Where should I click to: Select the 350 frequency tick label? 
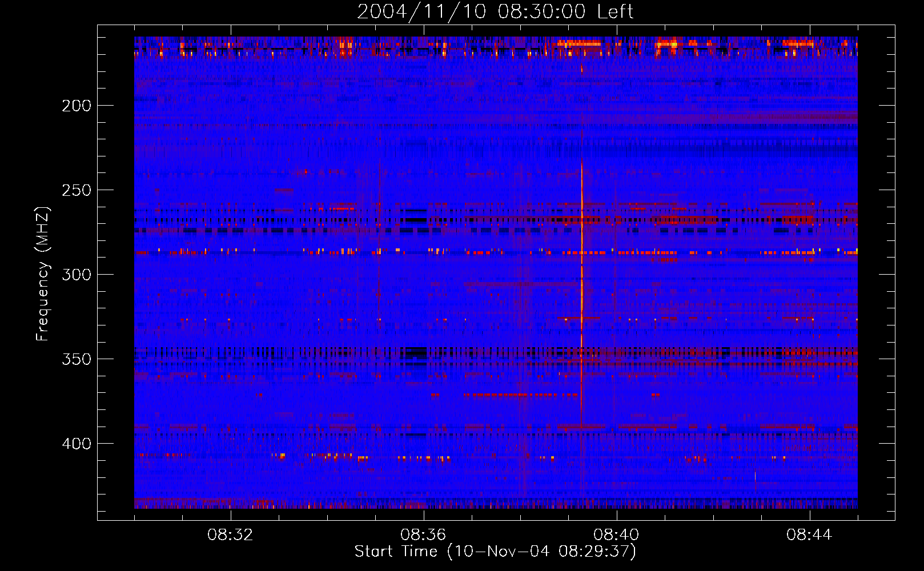click(x=77, y=359)
